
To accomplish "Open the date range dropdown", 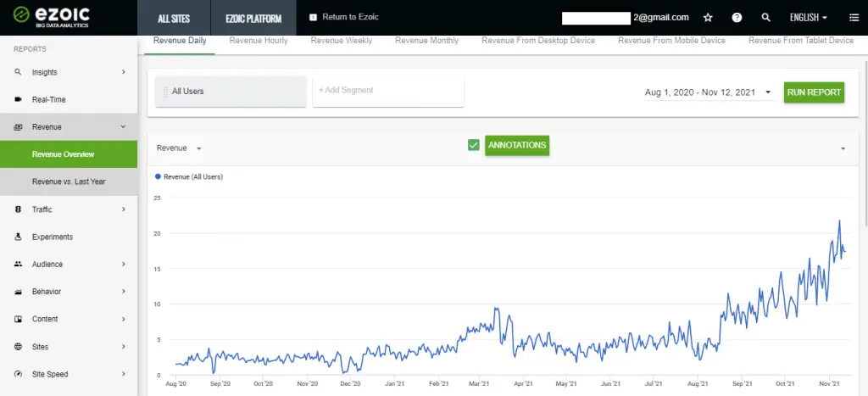I will click(708, 92).
